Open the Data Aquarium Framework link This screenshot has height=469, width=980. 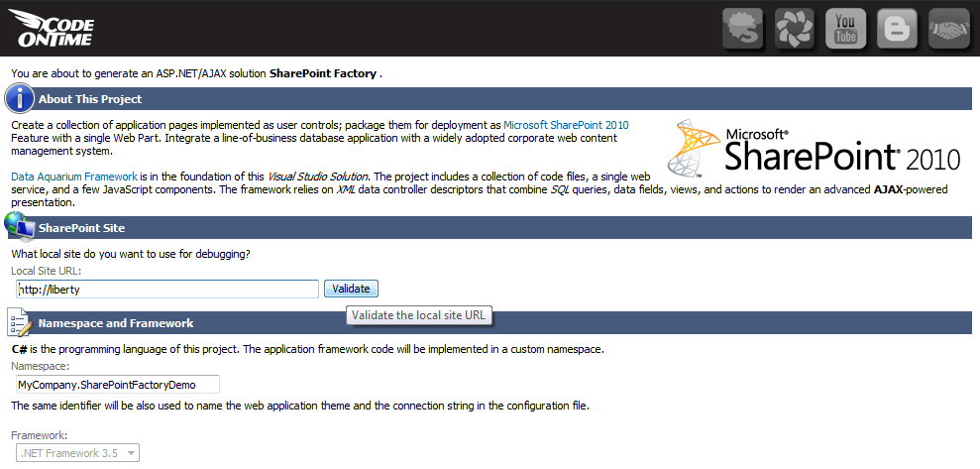pos(74,176)
